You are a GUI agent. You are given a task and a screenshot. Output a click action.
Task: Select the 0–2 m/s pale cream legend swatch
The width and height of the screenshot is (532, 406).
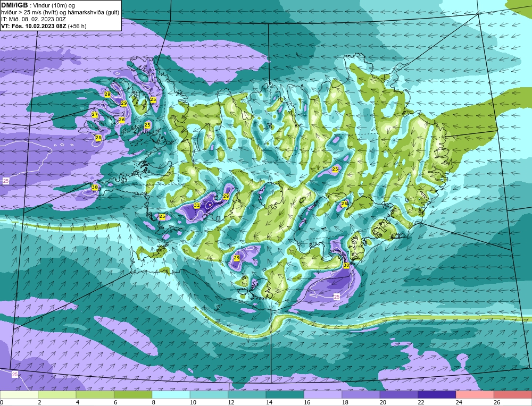click(x=19, y=394)
